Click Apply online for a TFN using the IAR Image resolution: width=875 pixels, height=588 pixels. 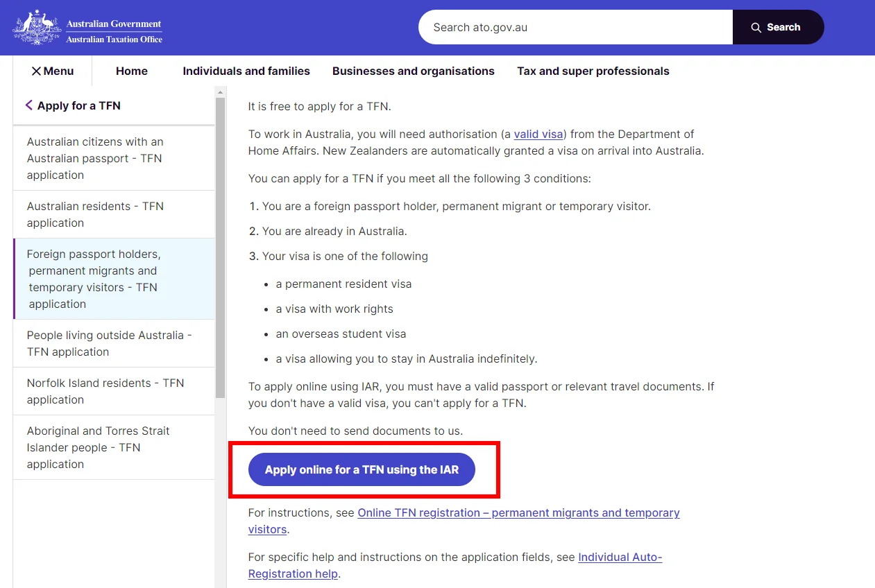coord(362,470)
